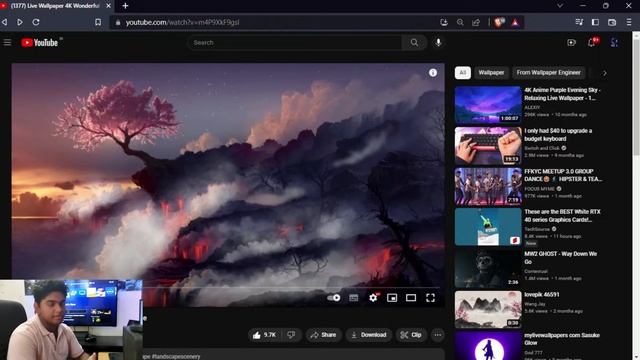Enable theater mode
The height and width of the screenshot is (360, 640).
[411, 298]
